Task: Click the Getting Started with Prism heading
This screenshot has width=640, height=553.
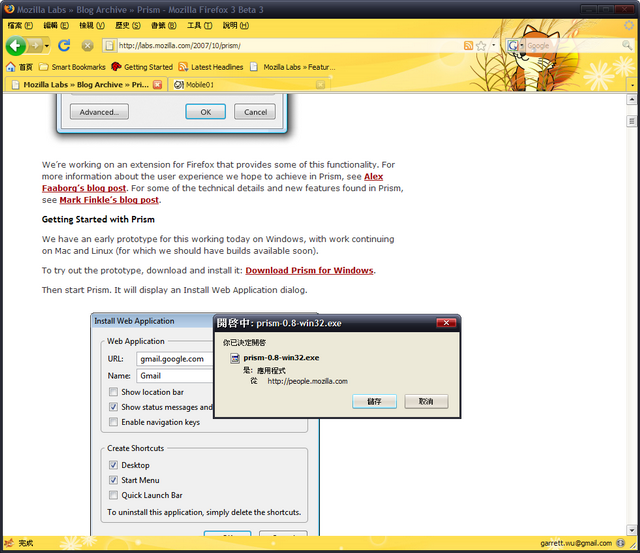Action: 98,220
